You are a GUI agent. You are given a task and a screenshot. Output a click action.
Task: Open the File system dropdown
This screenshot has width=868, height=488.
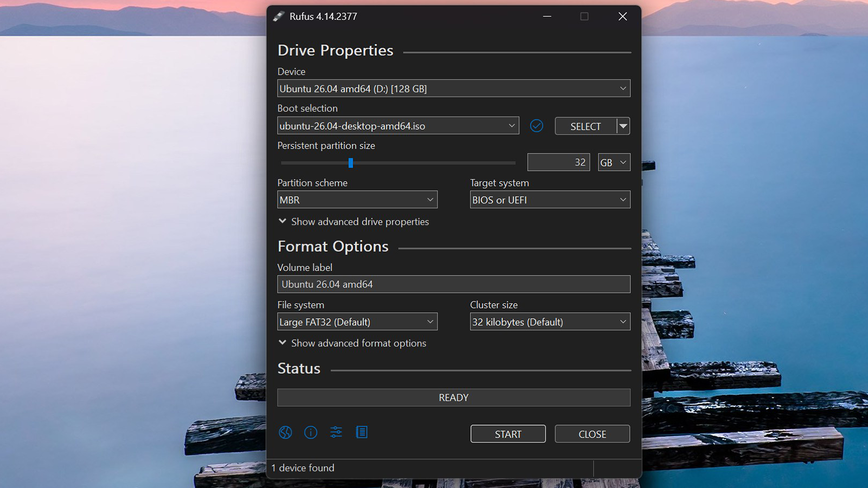358,322
